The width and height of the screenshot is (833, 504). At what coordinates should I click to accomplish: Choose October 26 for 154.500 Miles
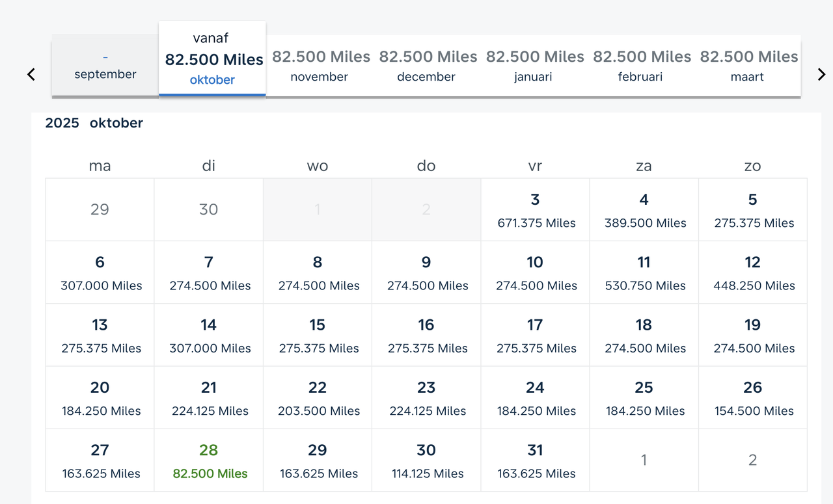click(x=752, y=398)
